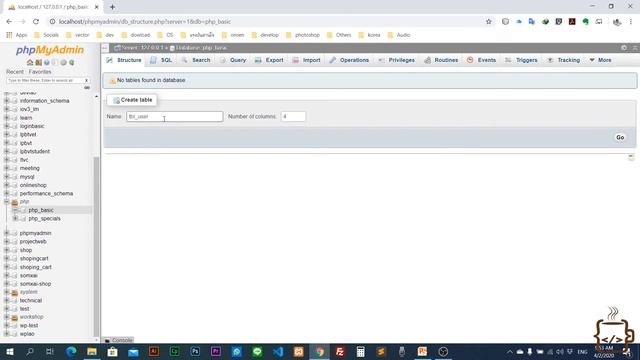The width and height of the screenshot is (640, 360).
Task: Open Favorites tables link
Action: pyautogui.click(x=40, y=72)
